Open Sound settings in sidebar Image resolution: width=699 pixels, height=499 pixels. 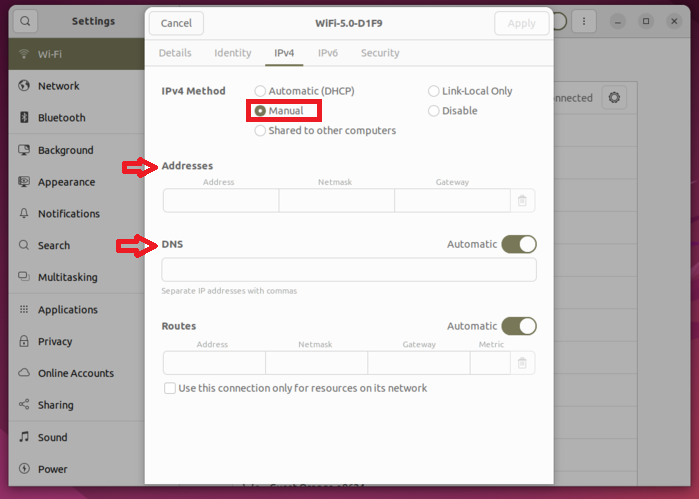coord(76,437)
